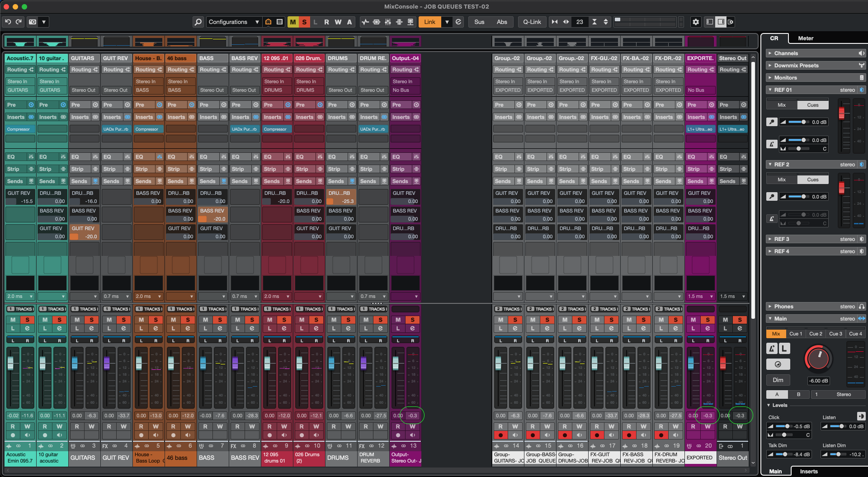Open the rack setup icon at toolbar end

[x=731, y=22]
